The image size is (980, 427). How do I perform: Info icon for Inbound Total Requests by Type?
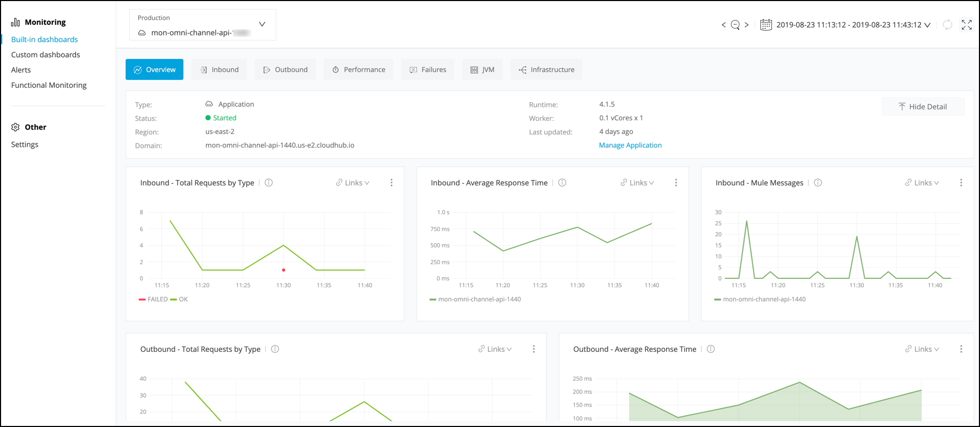point(269,183)
